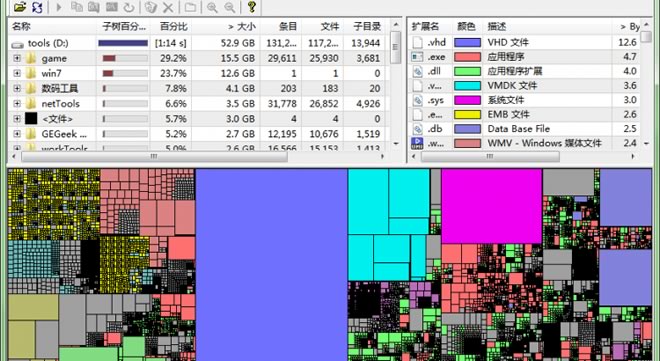The width and height of the screenshot is (660, 361).
Task: Click the .dll file type icon
Action: click(417, 71)
